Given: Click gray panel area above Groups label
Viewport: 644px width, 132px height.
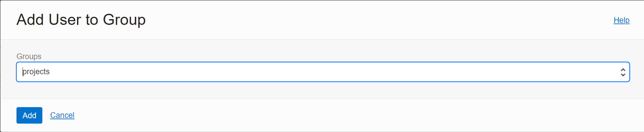Looking at the screenshot, I should point(323,46).
